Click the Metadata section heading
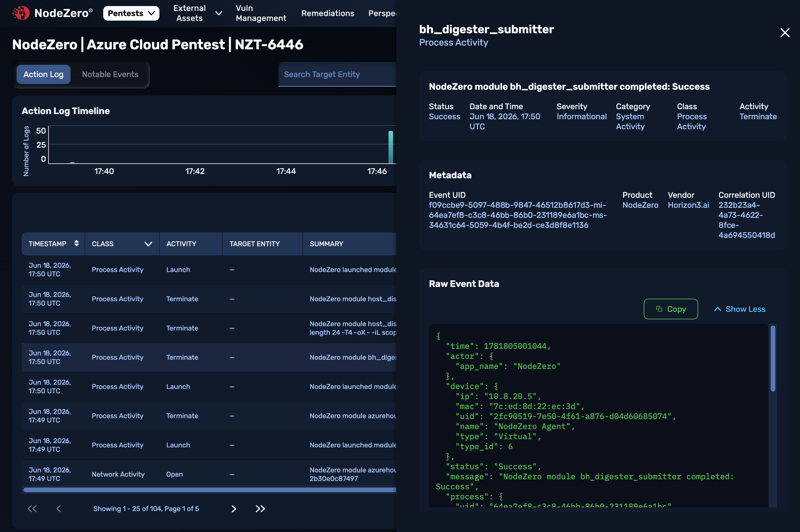The height and width of the screenshot is (532, 800). tap(450, 175)
